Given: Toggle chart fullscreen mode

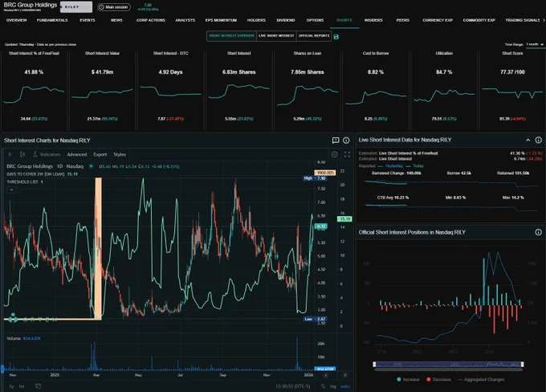Looking at the screenshot, I should click(x=347, y=154).
